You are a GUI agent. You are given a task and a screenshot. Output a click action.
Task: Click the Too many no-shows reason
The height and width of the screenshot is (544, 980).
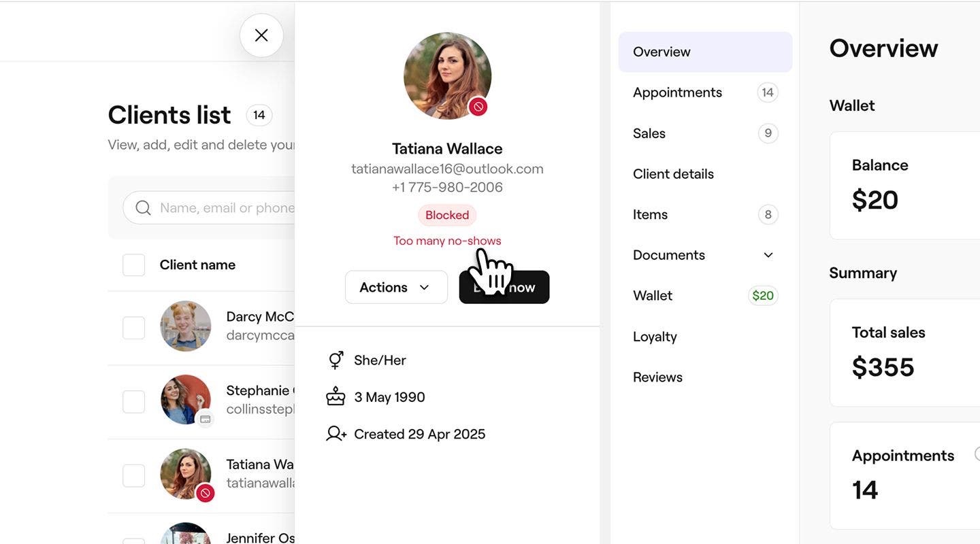point(447,241)
